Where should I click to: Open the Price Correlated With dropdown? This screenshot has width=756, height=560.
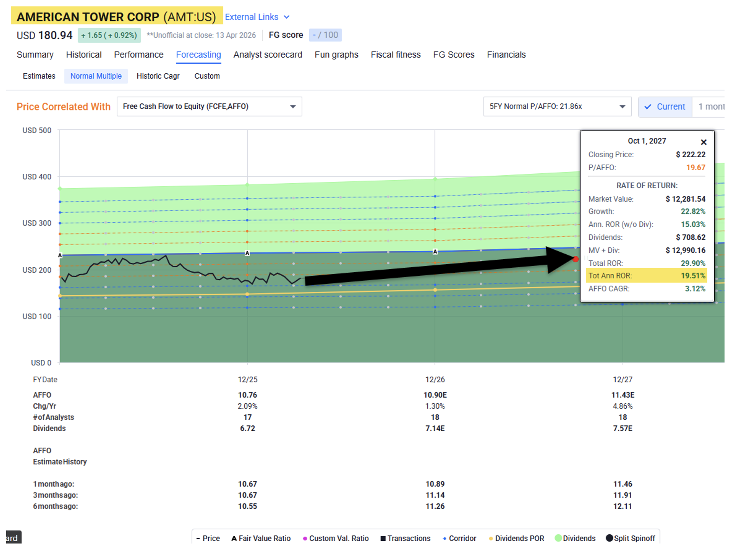point(209,107)
